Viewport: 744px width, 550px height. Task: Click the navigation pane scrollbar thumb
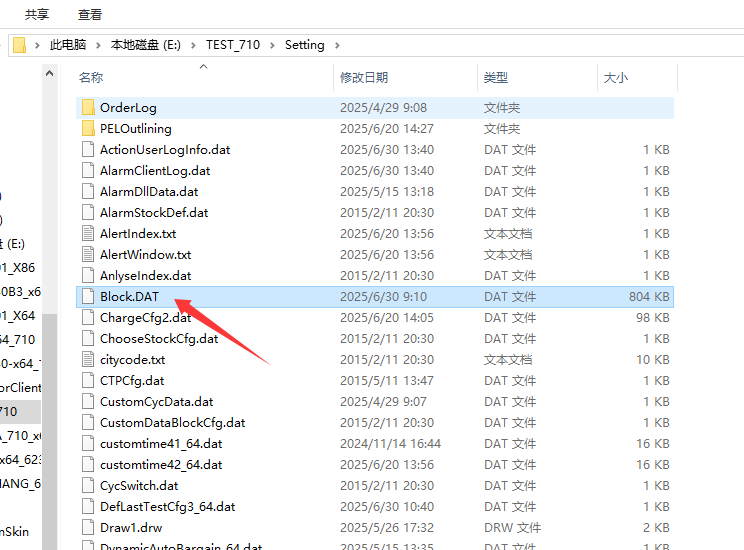(x=49, y=431)
